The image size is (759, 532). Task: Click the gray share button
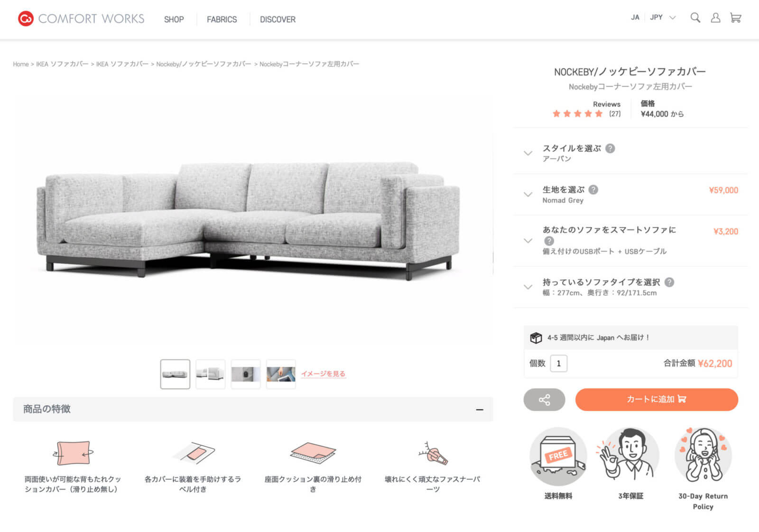click(544, 400)
